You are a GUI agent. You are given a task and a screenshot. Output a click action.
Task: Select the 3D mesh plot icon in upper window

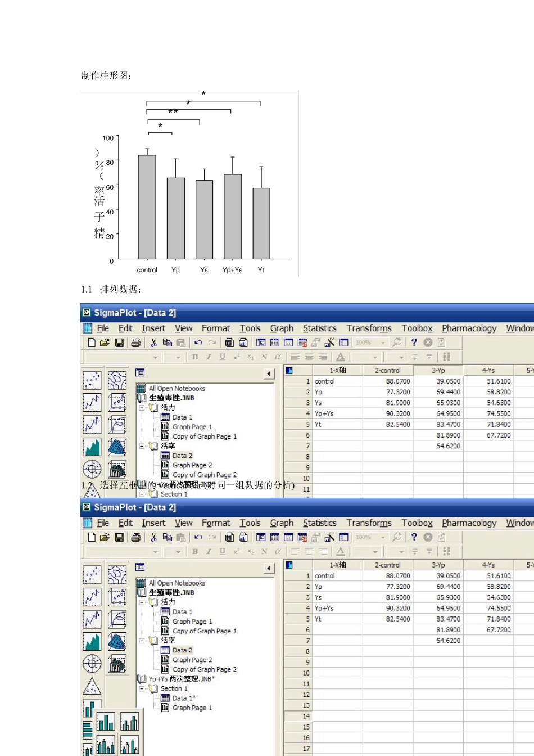click(x=117, y=447)
